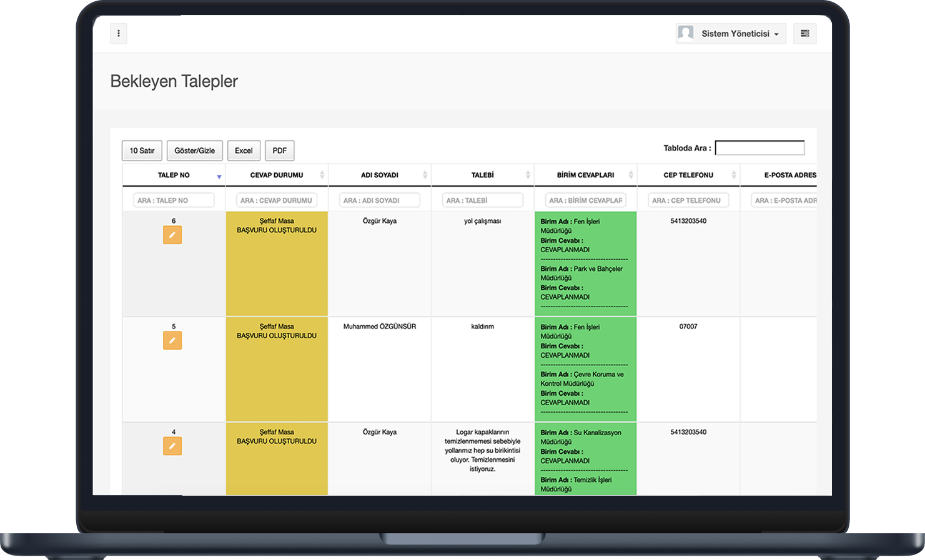Focus the Talep No filter input

pos(174,200)
